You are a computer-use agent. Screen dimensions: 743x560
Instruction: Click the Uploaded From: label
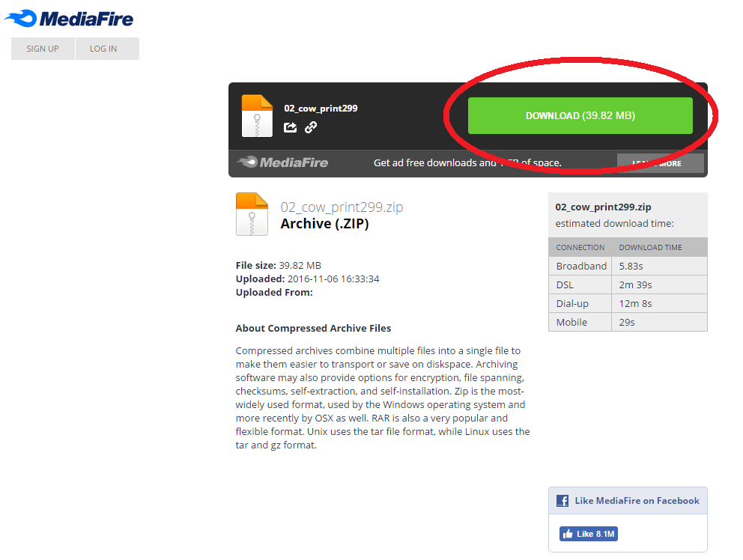coord(274,292)
